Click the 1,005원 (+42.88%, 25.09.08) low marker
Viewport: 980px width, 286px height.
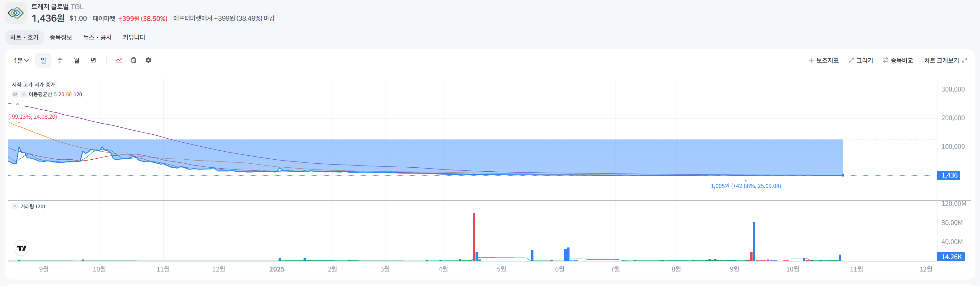click(746, 186)
